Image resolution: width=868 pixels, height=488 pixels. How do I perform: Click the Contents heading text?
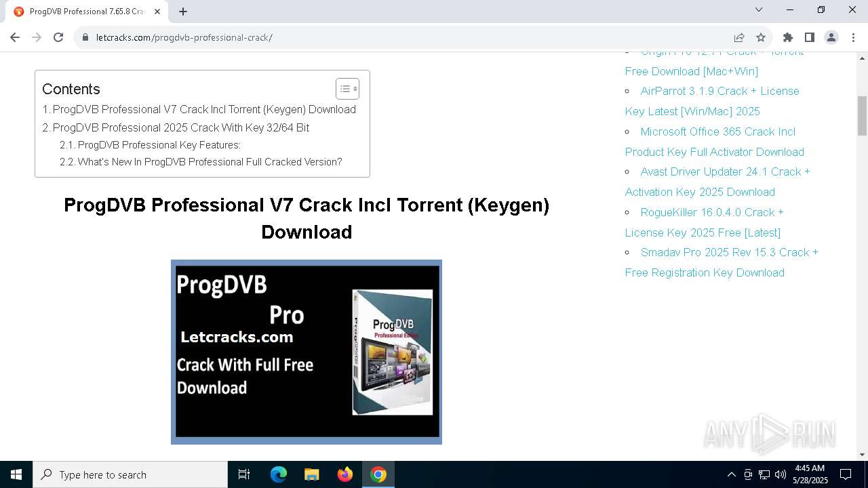pyautogui.click(x=71, y=89)
